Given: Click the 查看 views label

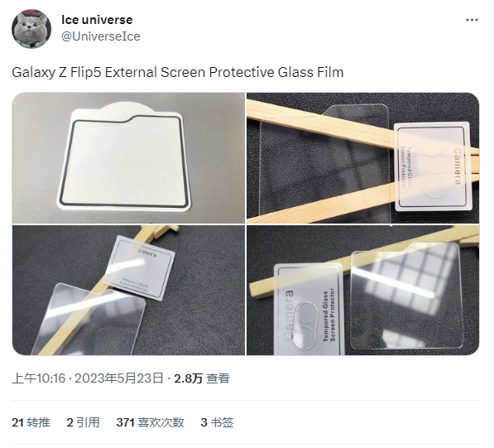Looking at the screenshot, I should pyautogui.click(x=218, y=378).
